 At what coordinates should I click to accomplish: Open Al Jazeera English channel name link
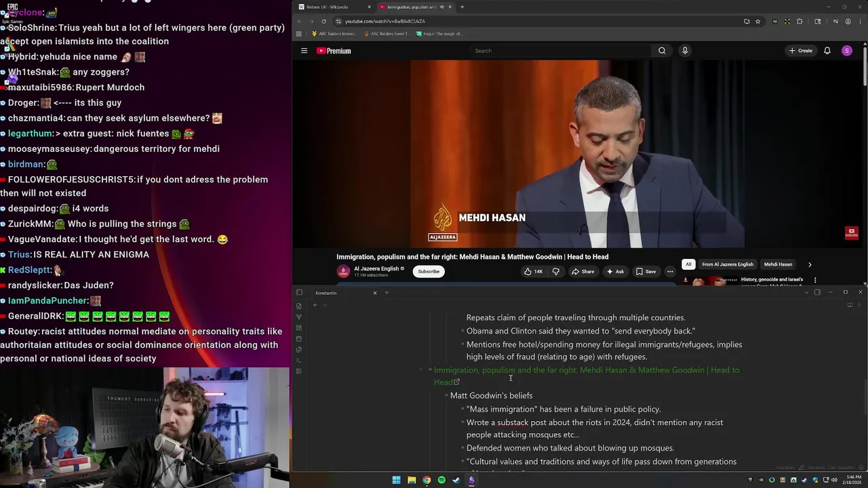(x=376, y=268)
